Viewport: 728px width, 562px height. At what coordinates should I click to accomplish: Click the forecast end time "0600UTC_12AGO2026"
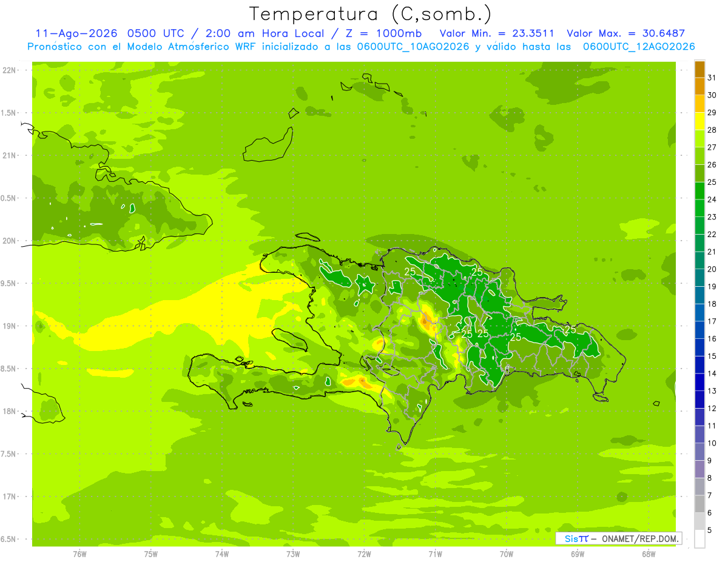click(639, 47)
